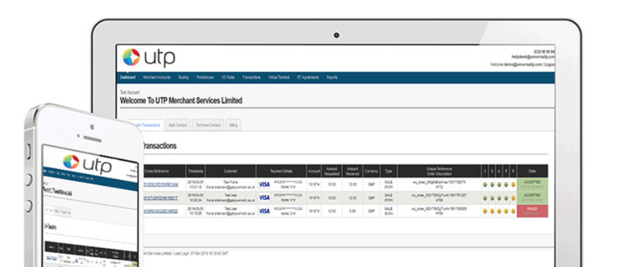Click the Test Fiona customer cell
Image resolution: width=644 pixels, height=267 pixels.
pos(230,184)
